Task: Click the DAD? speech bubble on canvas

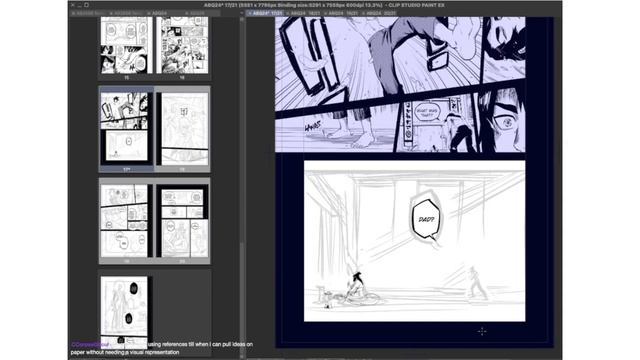Action: pos(426,219)
